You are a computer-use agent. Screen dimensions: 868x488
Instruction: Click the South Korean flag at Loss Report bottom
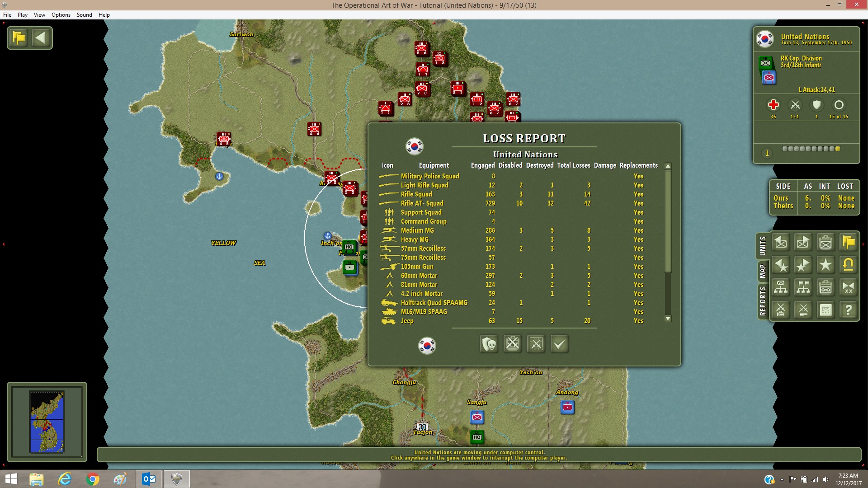coord(427,346)
